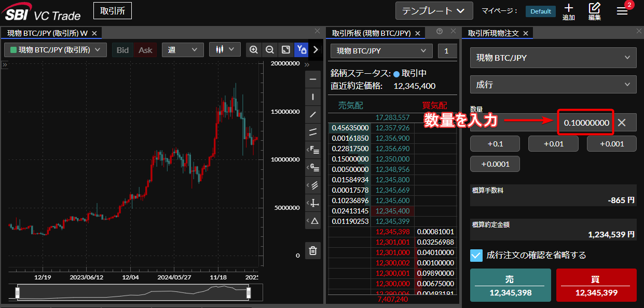Open the Fibonacci drawing tool
The image size is (644, 308).
312,150
